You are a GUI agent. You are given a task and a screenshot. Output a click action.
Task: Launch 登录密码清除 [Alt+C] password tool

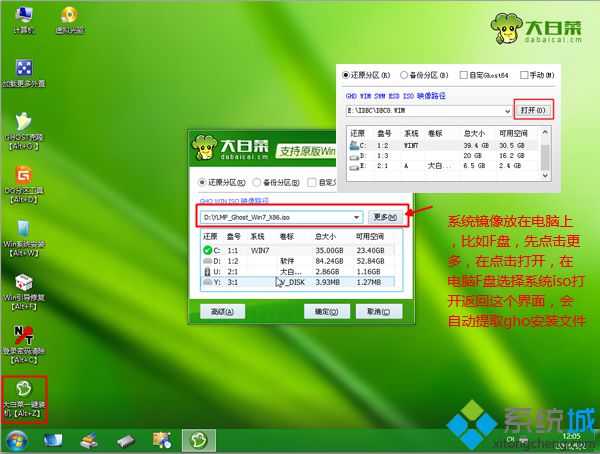[x=24, y=345]
